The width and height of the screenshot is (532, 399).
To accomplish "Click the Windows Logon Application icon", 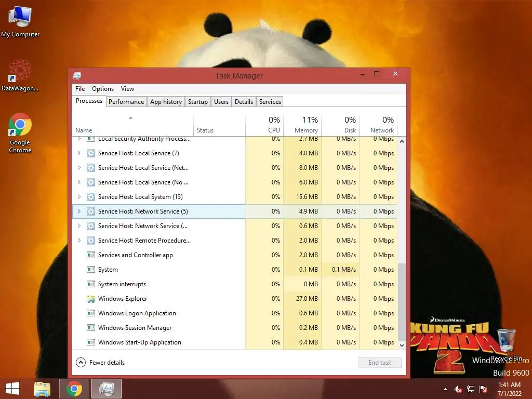I will tap(90, 313).
